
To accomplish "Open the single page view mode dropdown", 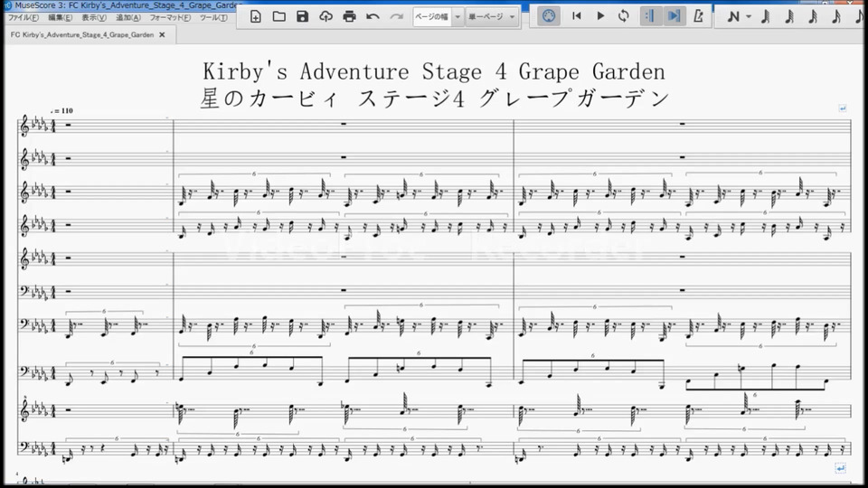I will coord(491,16).
